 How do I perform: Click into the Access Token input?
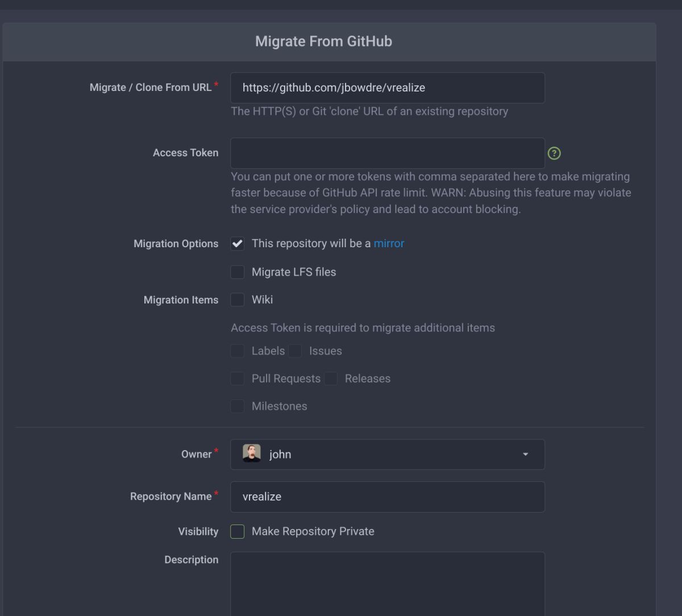click(x=387, y=153)
